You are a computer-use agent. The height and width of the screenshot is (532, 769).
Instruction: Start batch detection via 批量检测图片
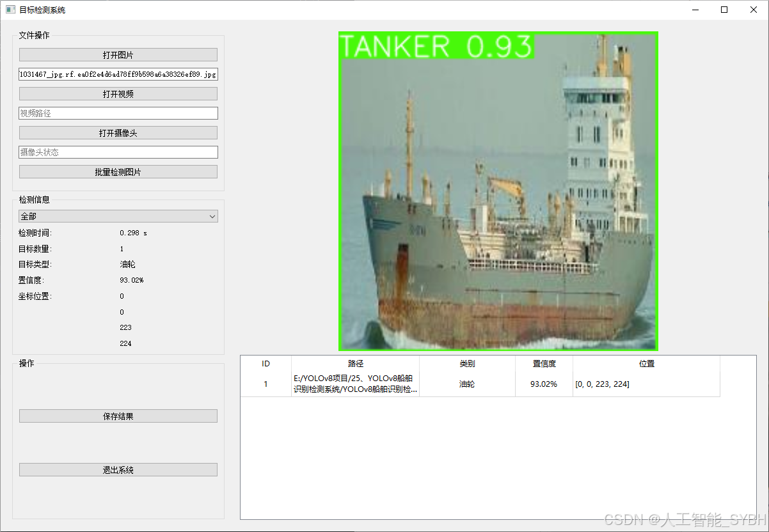(x=118, y=172)
